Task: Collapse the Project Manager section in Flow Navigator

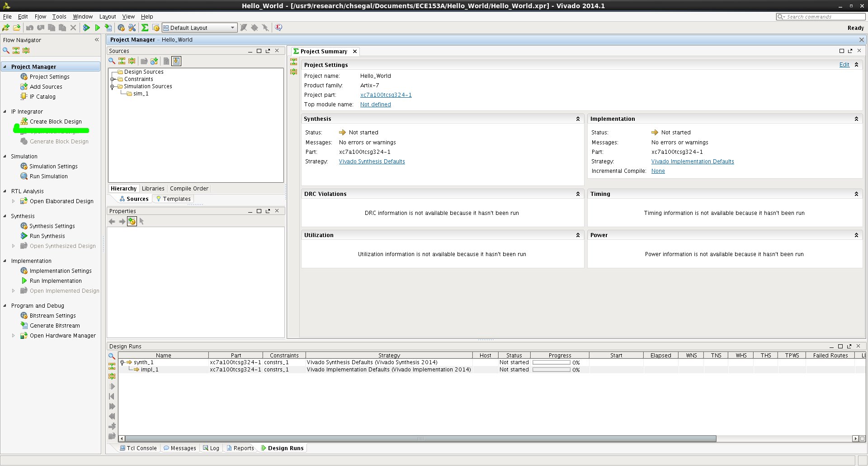Action: (5, 67)
